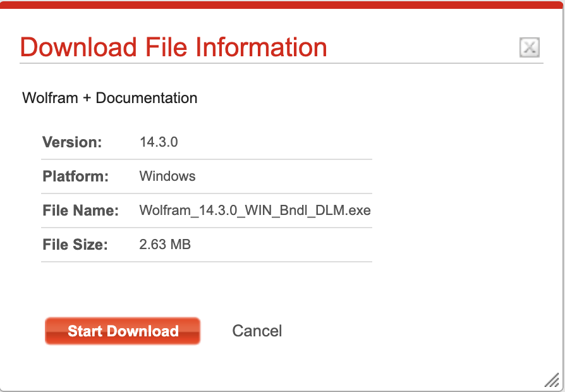Click the Start Download button
Image resolution: width=565 pixels, height=392 pixels.
tap(123, 331)
